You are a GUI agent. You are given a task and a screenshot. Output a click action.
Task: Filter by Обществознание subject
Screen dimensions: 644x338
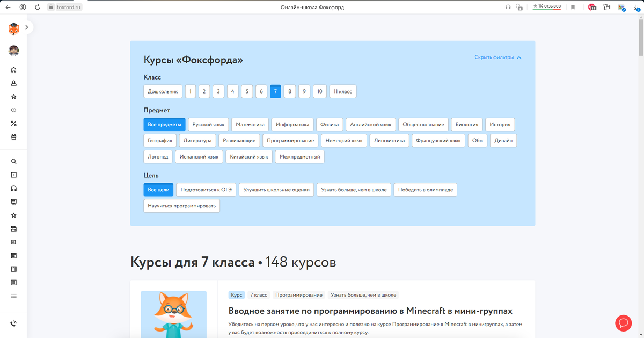[x=423, y=125]
